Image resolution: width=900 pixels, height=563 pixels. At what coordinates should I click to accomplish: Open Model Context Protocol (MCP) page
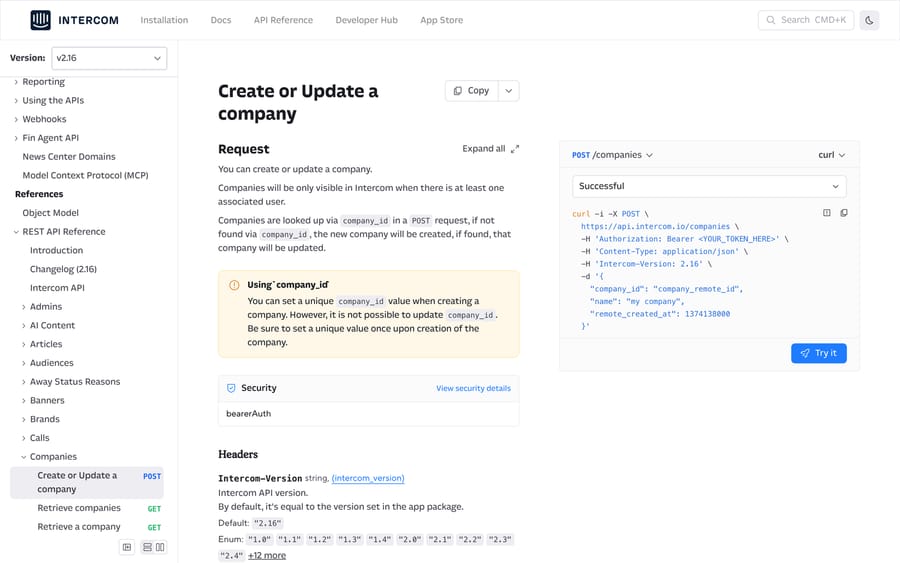86,176
